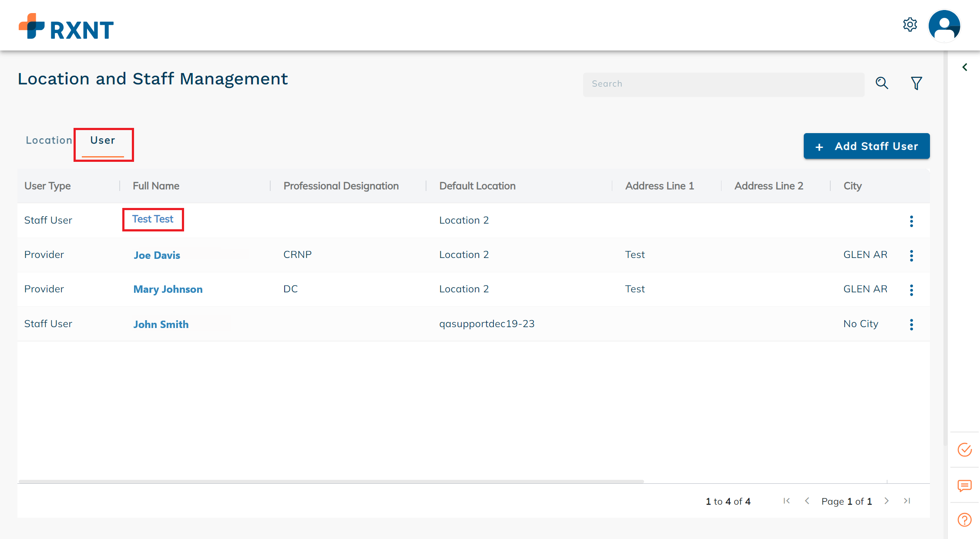This screenshot has height=539, width=980.
Task: Open the settings gear icon
Action: click(x=910, y=25)
